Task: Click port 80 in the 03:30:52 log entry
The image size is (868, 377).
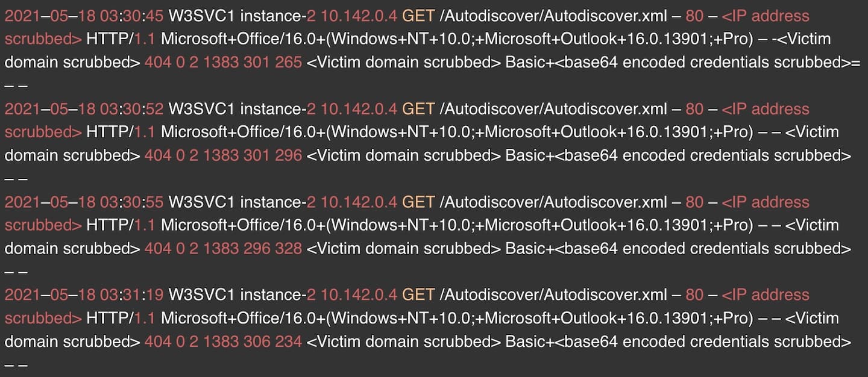Action: [694, 109]
